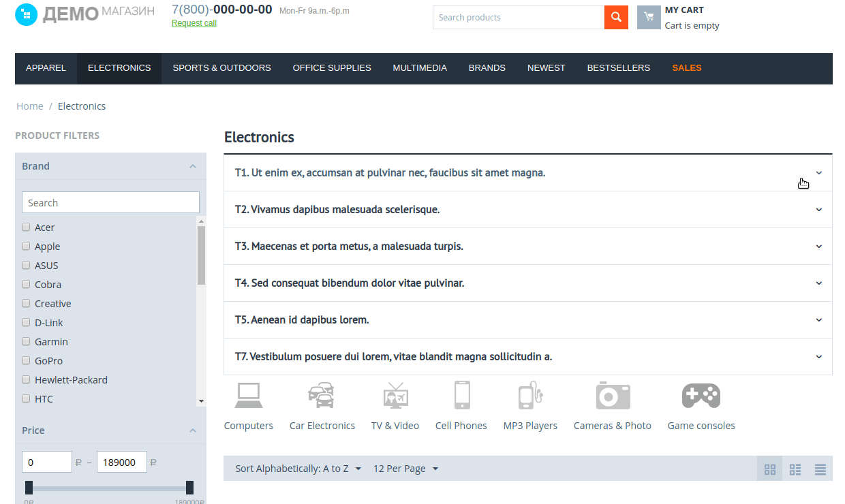Check the GoPro brand filter
Viewport: 845px width, 504px height.
(25, 360)
